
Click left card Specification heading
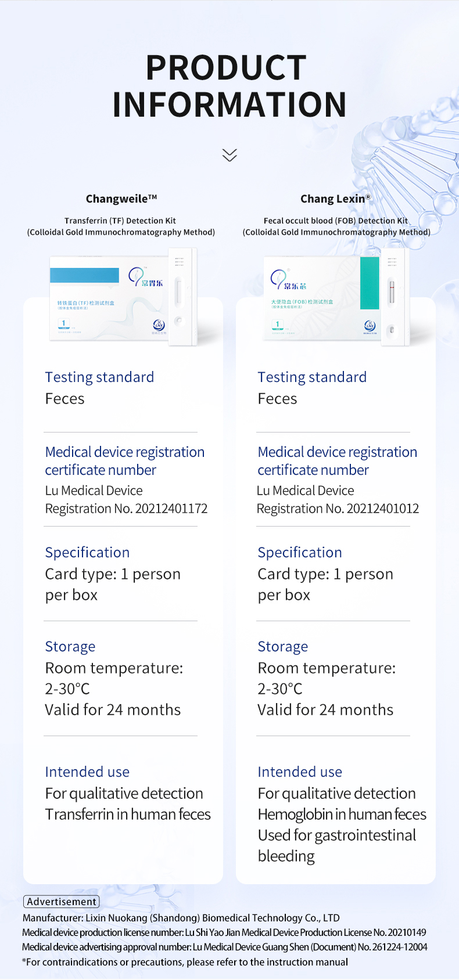(x=88, y=552)
